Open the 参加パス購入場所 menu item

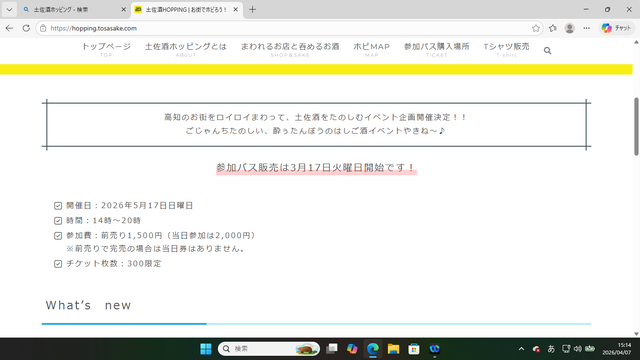pos(436,49)
